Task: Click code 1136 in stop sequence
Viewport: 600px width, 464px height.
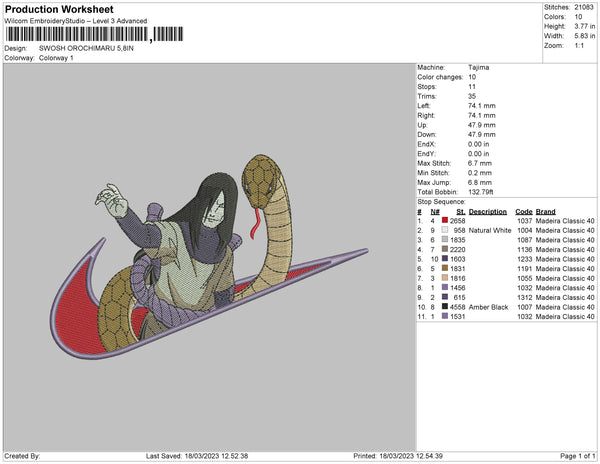Action: pyautogui.click(x=525, y=249)
